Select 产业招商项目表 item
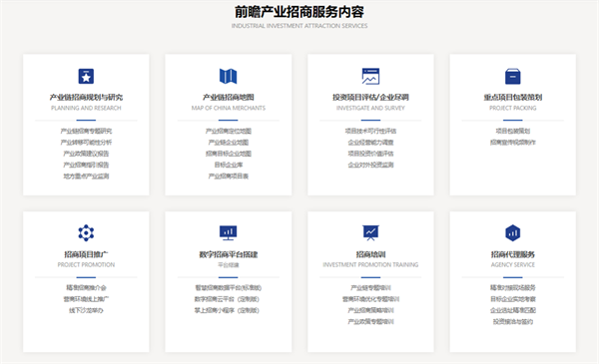Viewport: 599px width, 364px height. coord(228,177)
